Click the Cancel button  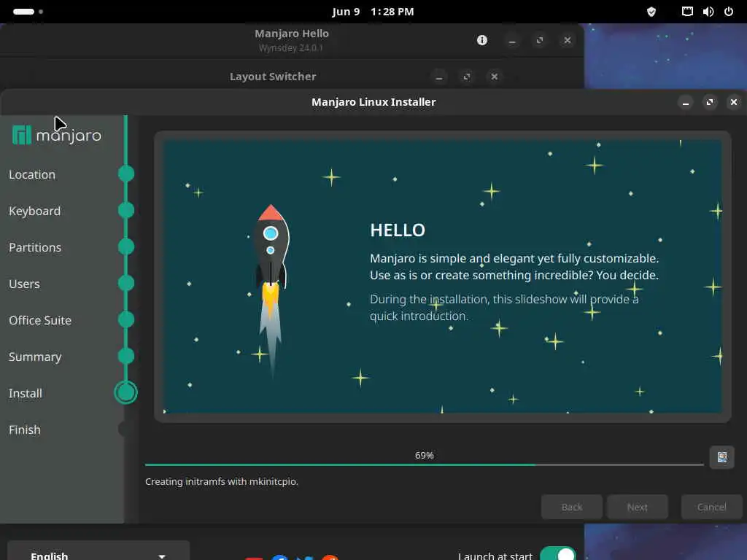[x=711, y=507]
